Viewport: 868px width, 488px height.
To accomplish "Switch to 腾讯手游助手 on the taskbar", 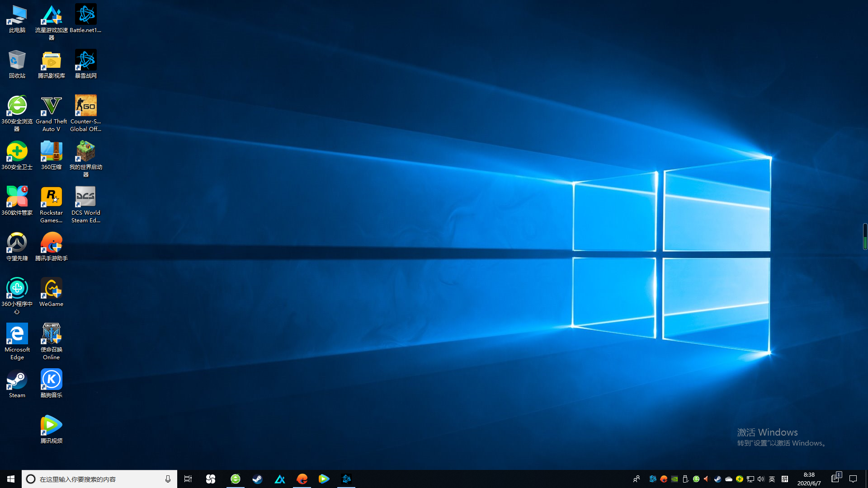I will [x=302, y=479].
